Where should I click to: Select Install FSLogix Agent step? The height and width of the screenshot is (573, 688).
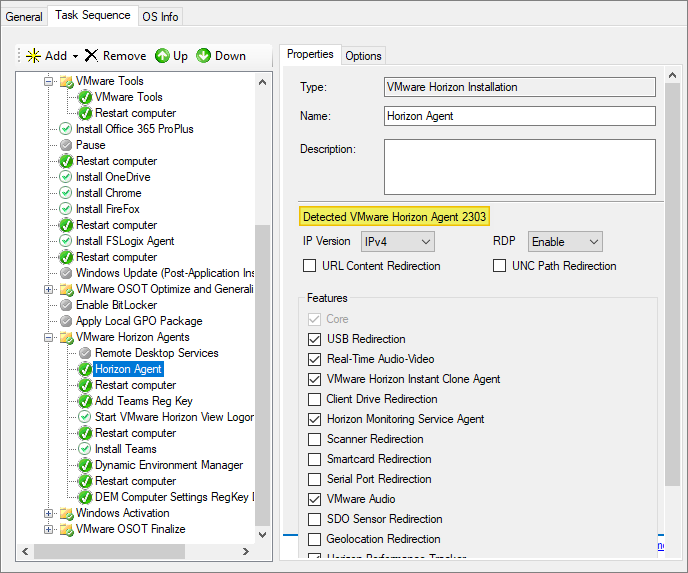coord(125,241)
